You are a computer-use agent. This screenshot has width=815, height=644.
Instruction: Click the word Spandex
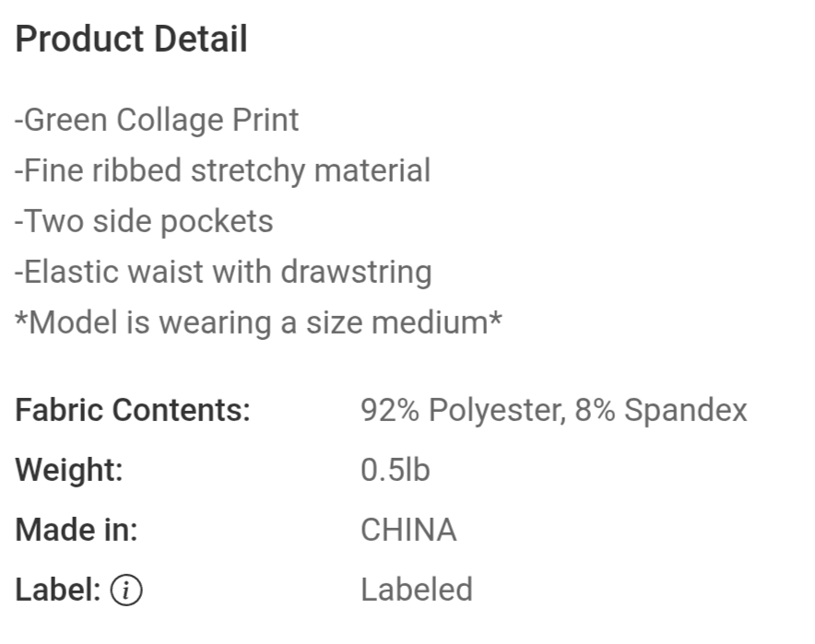686,411
